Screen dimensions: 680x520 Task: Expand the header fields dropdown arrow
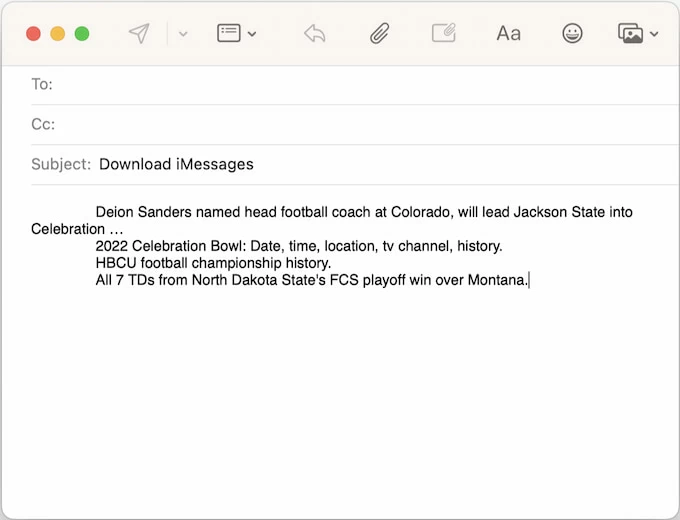click(x=252, y=34)
